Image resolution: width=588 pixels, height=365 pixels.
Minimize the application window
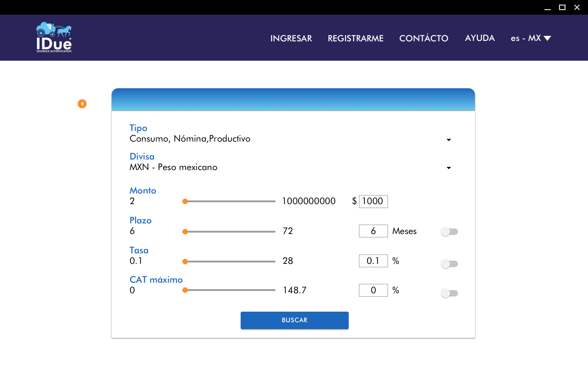(x=547, y=7)
